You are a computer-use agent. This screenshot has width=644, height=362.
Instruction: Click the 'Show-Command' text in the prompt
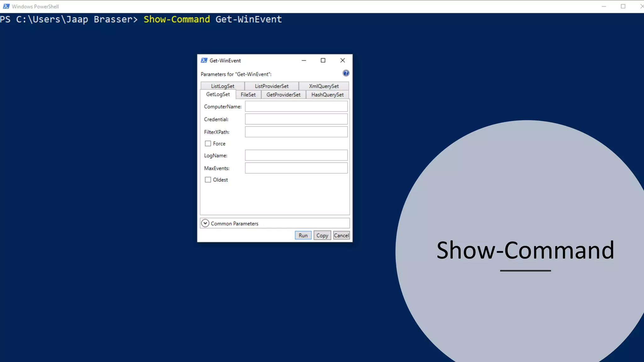(x=177, y=19)
